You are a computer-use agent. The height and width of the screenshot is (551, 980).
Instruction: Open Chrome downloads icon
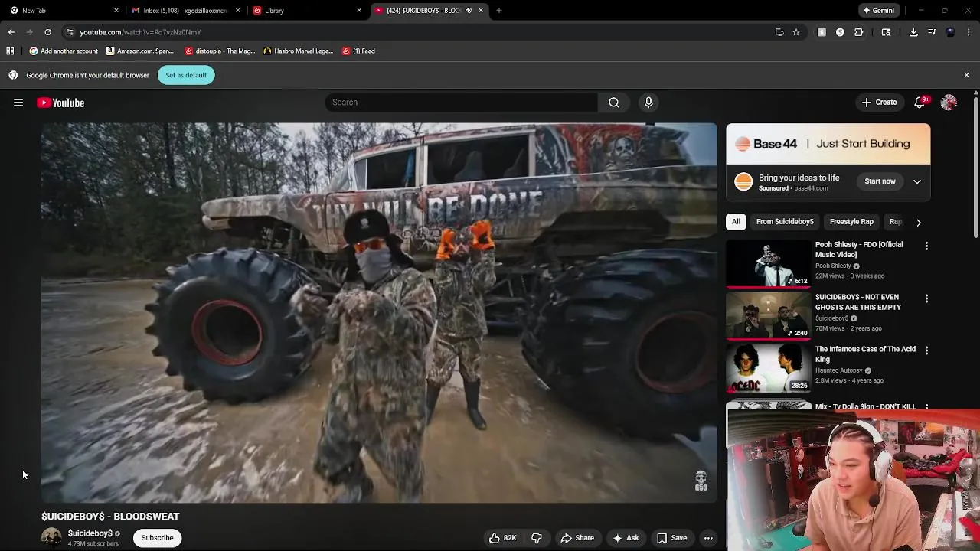pos(913,32)
